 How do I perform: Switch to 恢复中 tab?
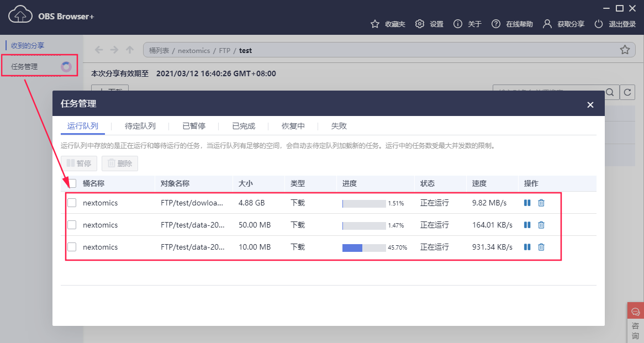coord(293,126)
